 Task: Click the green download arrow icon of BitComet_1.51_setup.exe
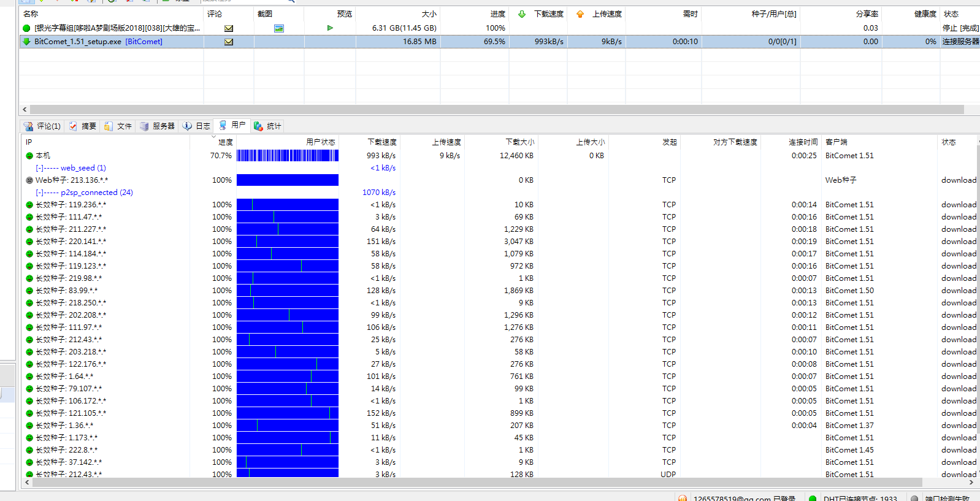point(26,42)
